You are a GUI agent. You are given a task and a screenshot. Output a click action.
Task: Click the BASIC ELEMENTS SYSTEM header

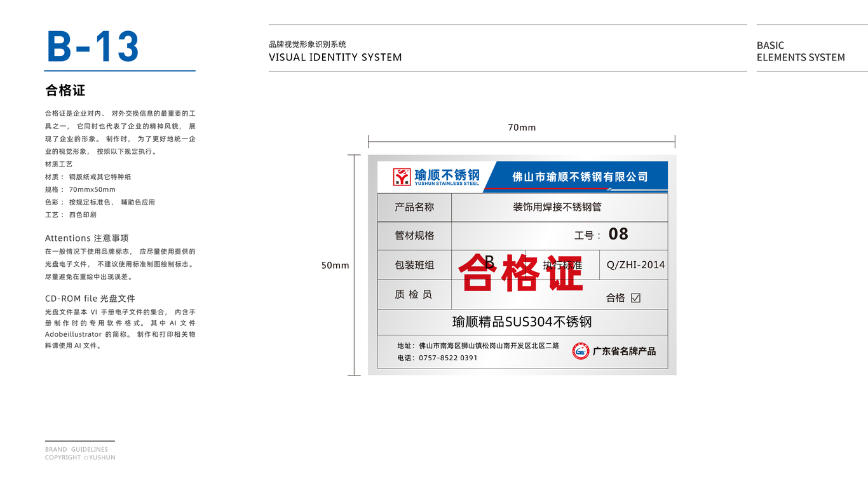(801, 51)
